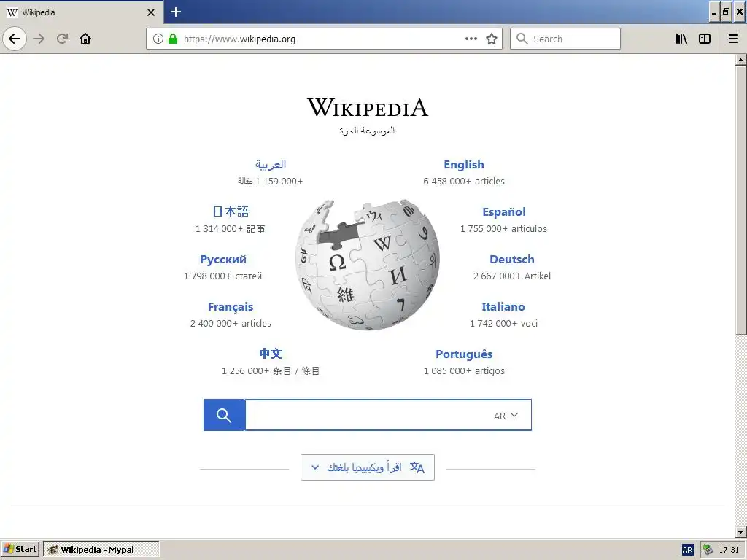The height and width of the screenshot is (560, 747).
Task: Click the 17:31 taskbar clock
Action: click(729, 550)
